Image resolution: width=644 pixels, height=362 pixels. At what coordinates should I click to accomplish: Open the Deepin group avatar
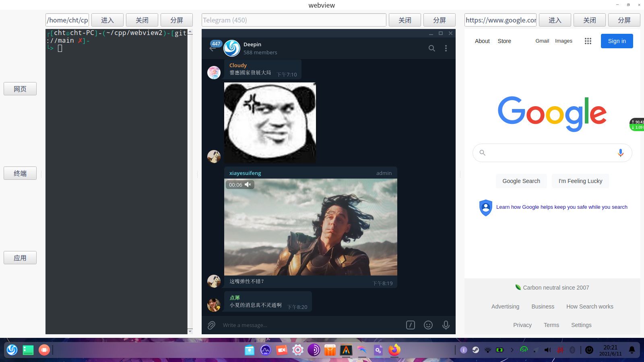232,48
